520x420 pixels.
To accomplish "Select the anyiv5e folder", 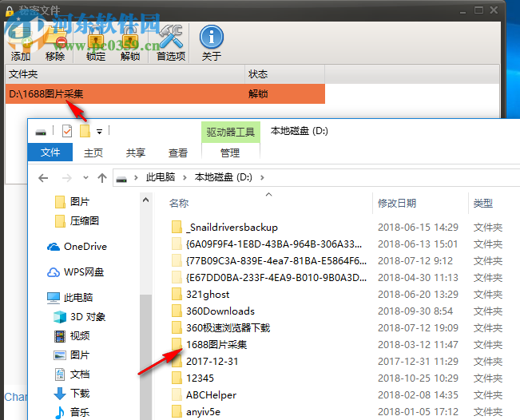I will coord(196,412).
